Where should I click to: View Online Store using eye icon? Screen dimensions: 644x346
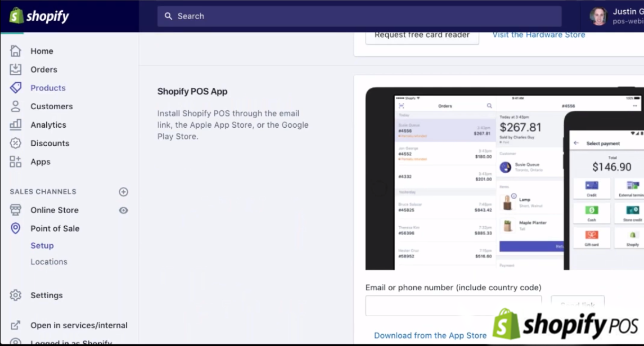point(124,210)
